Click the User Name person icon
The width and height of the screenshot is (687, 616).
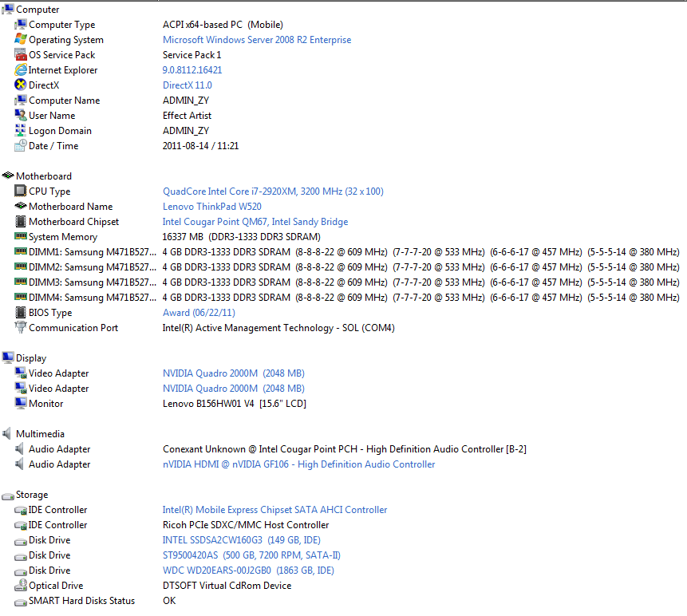coord(21,115)
